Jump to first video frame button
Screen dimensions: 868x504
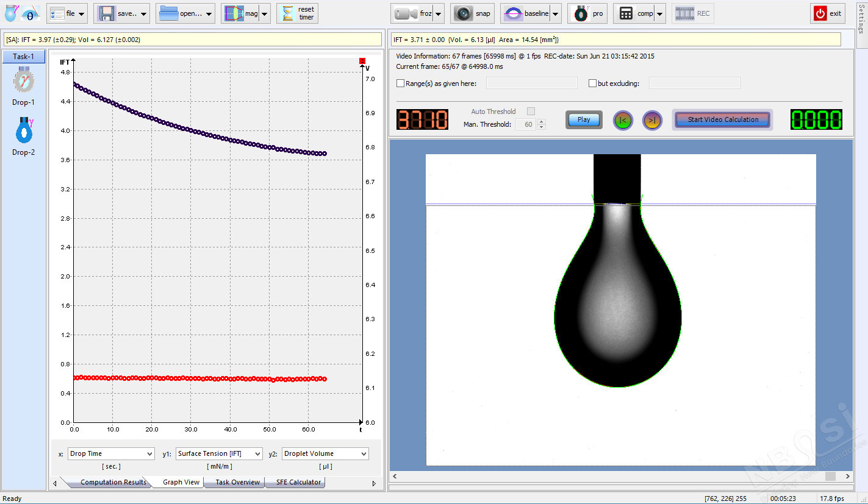(623, 120)
